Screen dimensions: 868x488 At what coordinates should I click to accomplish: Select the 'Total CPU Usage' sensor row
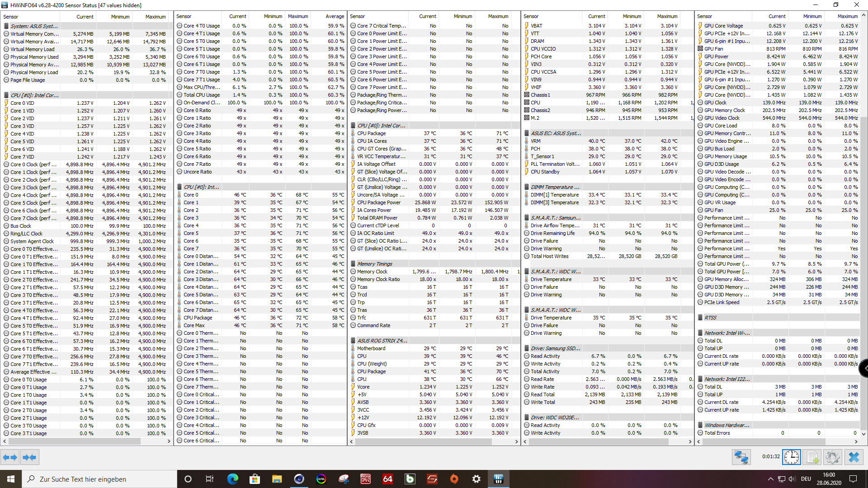pos(260,95)
